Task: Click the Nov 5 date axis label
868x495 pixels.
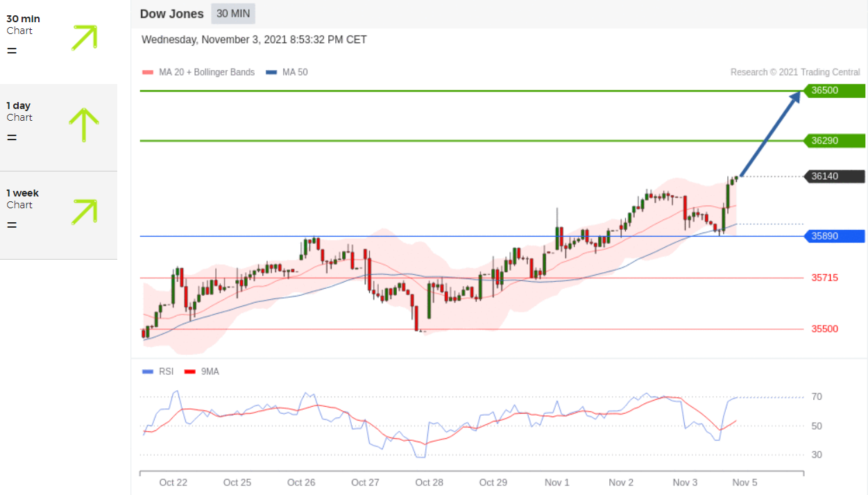Action: [x=745, y=483]
